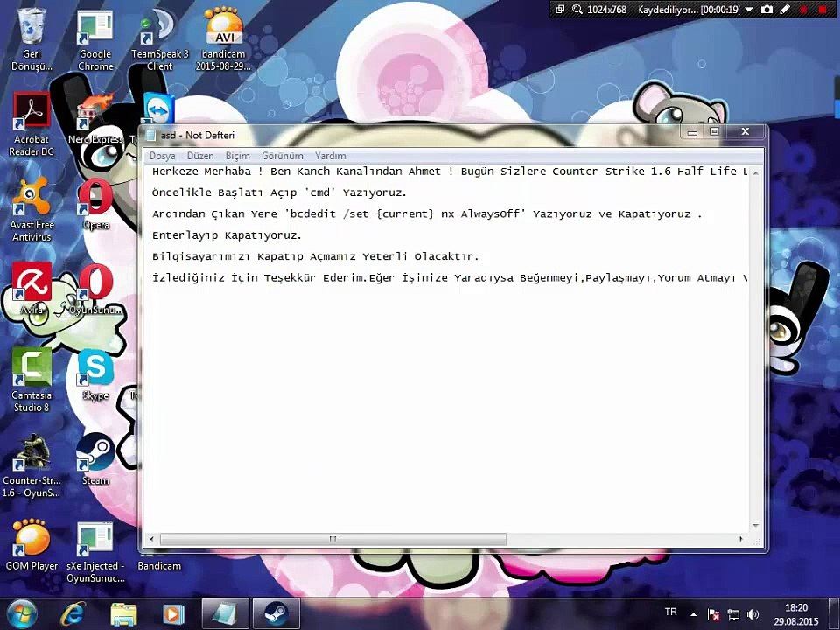This screenshot has height=630, width=840.
Task: Stop Bandicam recording red square button
Action: pos(822,10)
